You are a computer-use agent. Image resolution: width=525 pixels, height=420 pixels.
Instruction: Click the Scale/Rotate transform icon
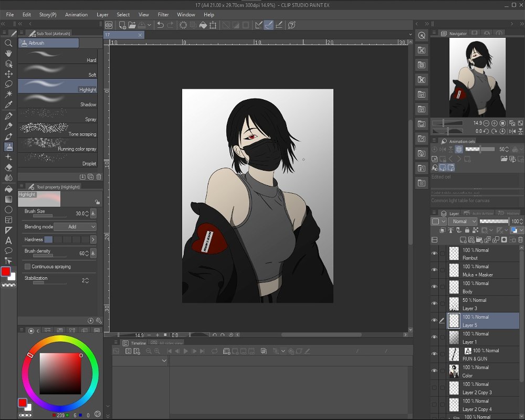pos(213,25)
